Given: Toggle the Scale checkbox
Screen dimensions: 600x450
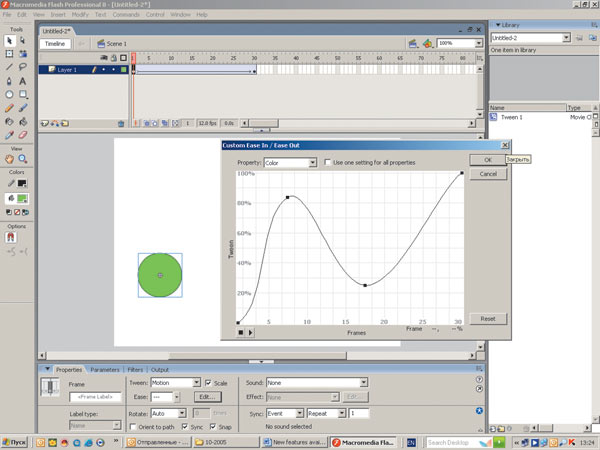Looking at the screenshot, I should (x=208, y=382).
